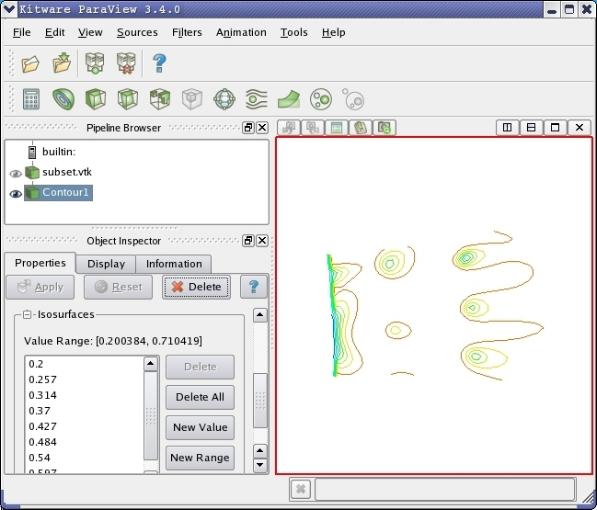597x510 pixels.
Task: Click the Open file folder icon
Action: [30, 64]
